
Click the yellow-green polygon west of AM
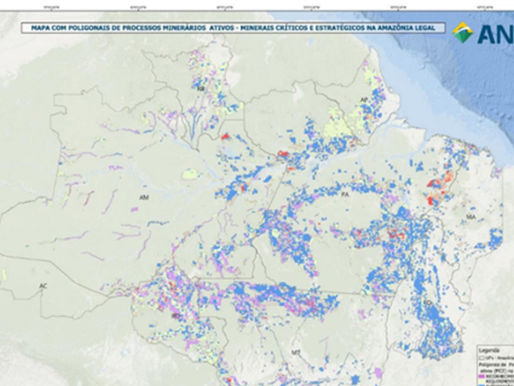point(190,174)
